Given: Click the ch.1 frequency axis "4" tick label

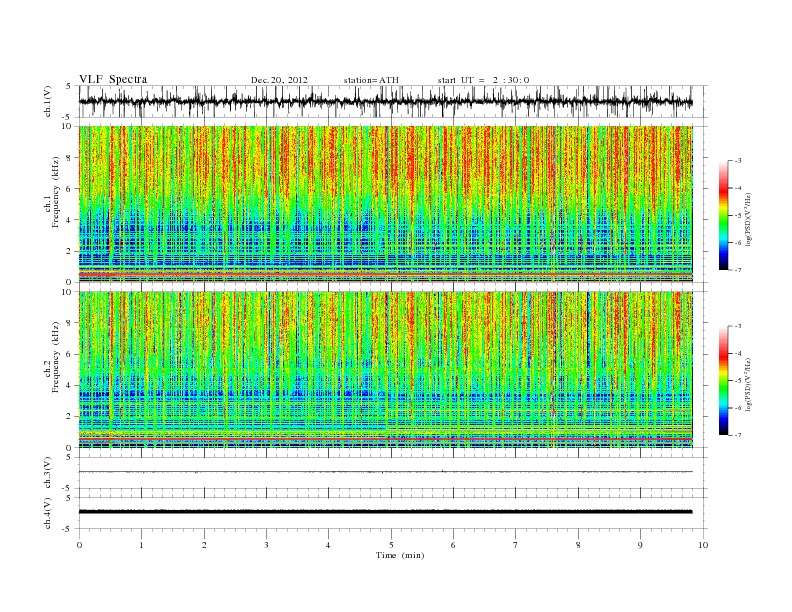Looking at the screenshot, I should [x=70, y=220].
